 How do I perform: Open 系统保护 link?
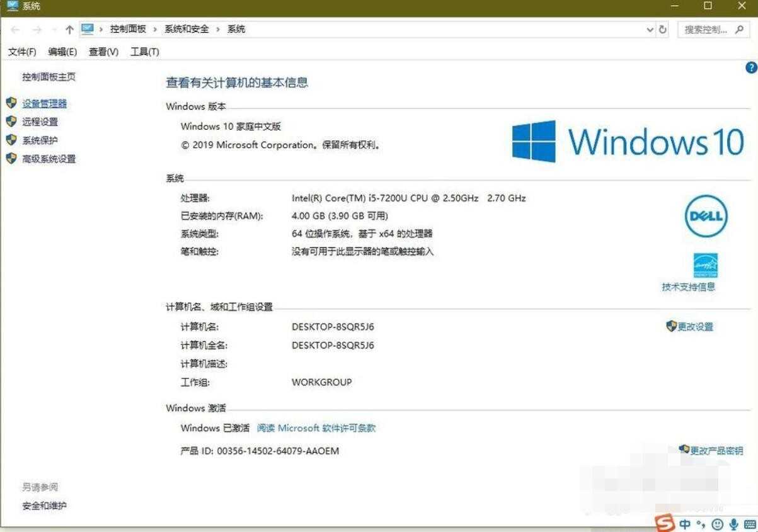click(40, 140)
